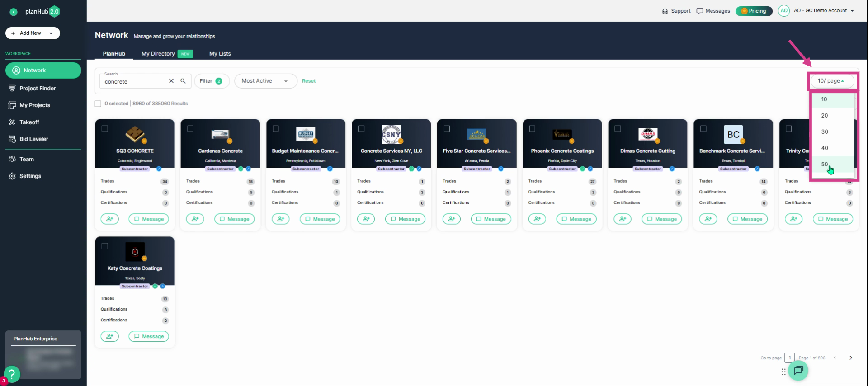Click the Go to page number box
The image size is (868, 386).
789,358
